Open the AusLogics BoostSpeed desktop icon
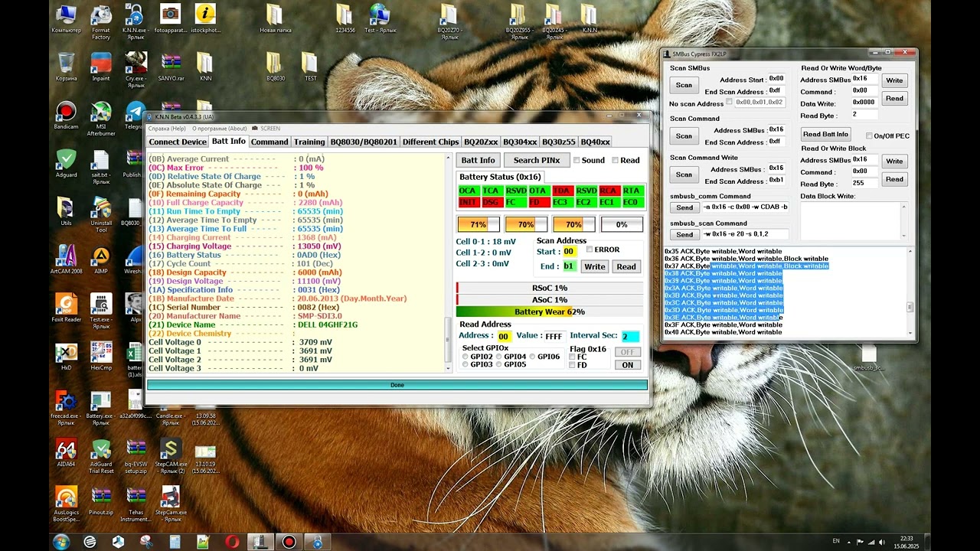This screenshot has height=551, width=980. pyautogui.click(x=67, y=504)
